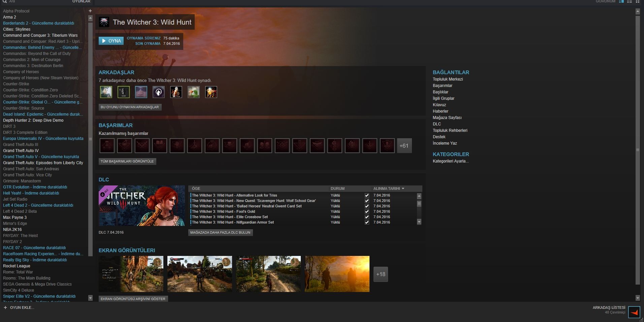Open first friend avatar with bearded man
Image resolution: width=644 pixels, height=322 pixels.
pyautogui.click(x=106, y=92)
